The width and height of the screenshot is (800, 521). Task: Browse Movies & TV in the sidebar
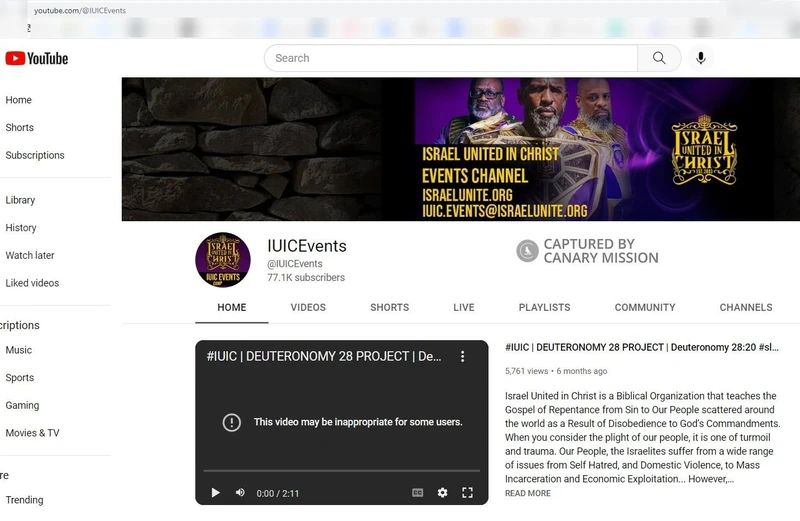point(32,433)
